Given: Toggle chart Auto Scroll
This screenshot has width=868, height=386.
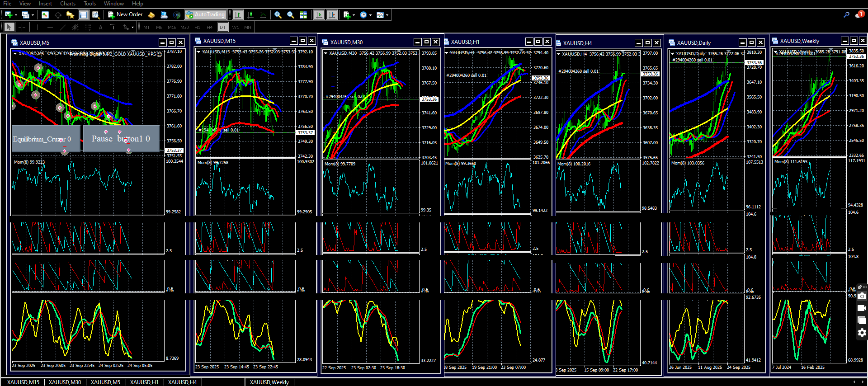Looking at the screenshot, I should pyautogui.click(x=319, y=15).
